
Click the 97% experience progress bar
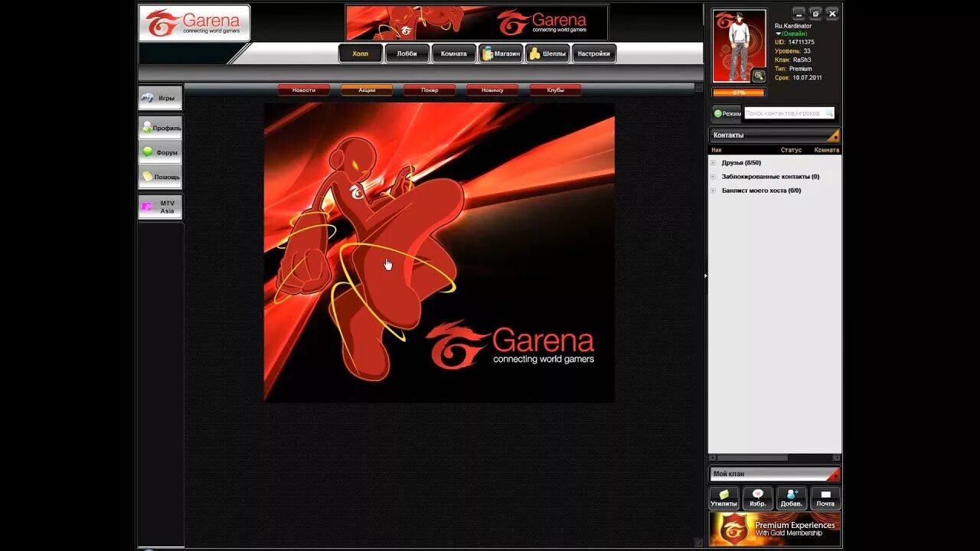739,93
